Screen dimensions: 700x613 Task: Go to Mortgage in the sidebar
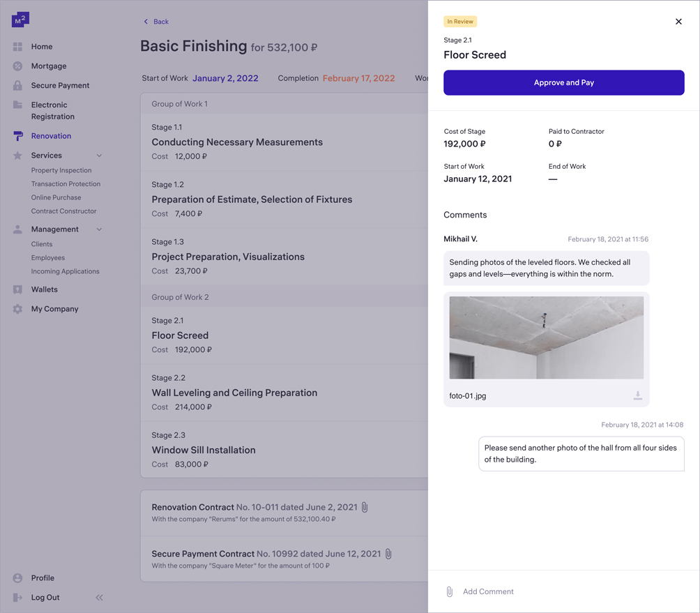pos(49,66)
